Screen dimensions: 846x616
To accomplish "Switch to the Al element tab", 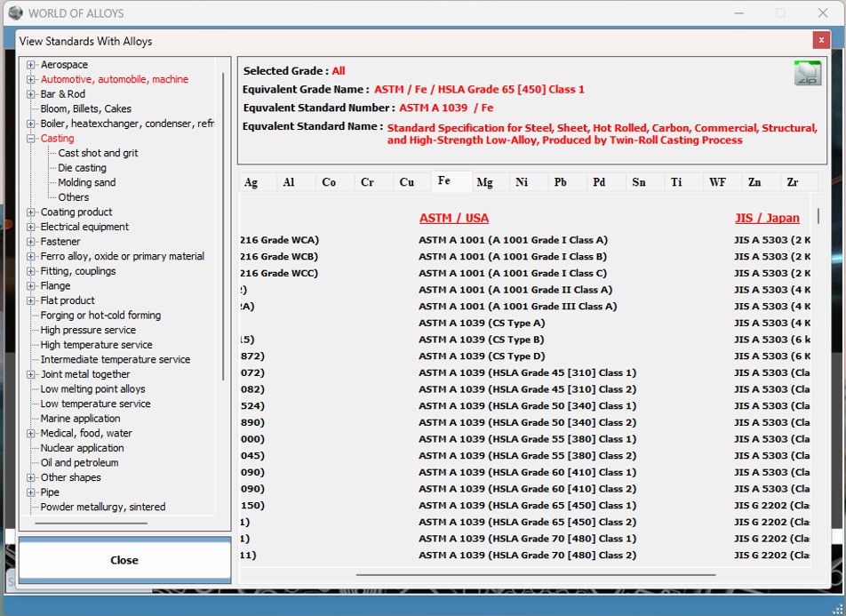I will 296,182.
